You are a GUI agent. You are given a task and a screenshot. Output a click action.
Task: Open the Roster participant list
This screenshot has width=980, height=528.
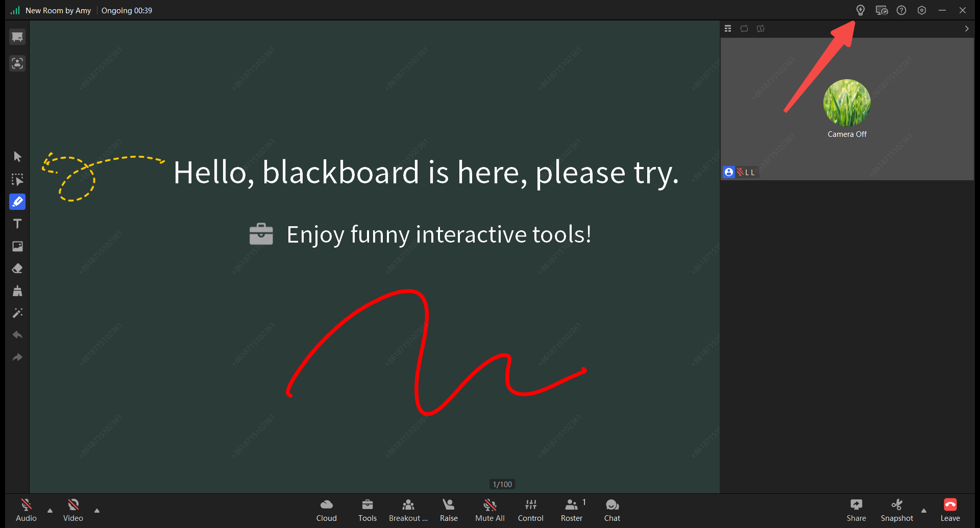coord(572,510)
